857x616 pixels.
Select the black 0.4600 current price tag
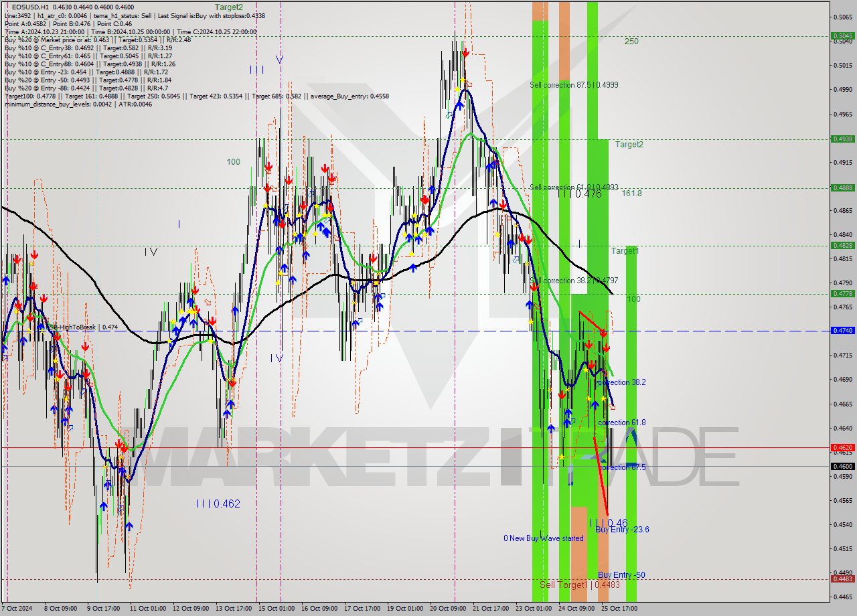[x=842, y=467]
